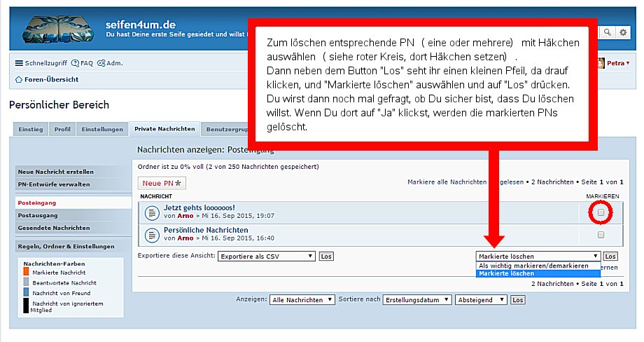Click the Foren-Übersicht home icon
The height and width of the screenshot is (342, 644).
[20, 79]
